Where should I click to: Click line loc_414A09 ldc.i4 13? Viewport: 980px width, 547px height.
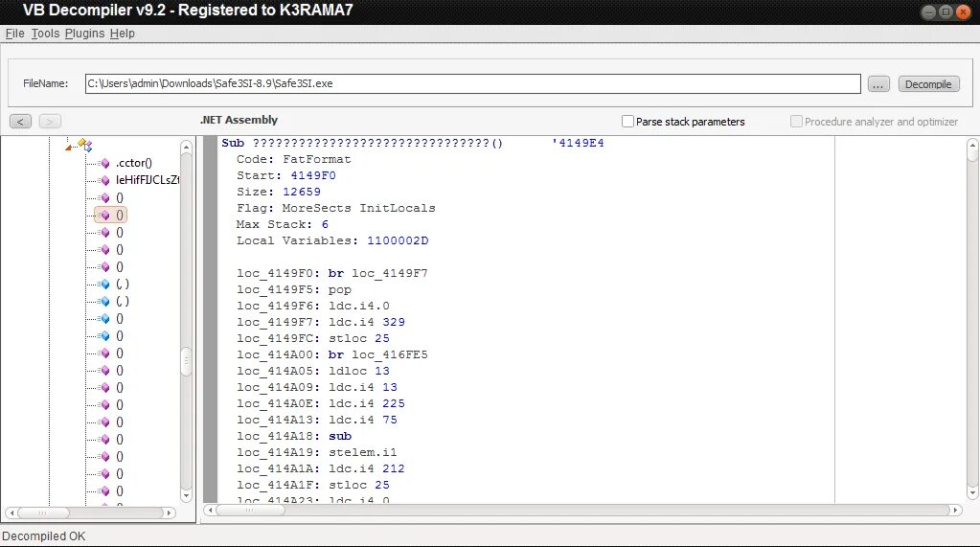tap(317, 387)
